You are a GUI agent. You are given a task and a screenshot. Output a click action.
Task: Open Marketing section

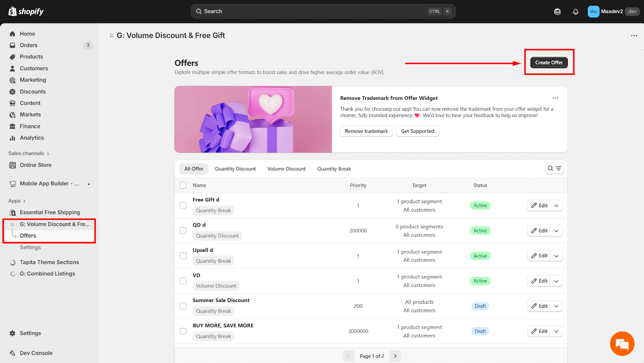pyautogui.click(x=33, y=80)
